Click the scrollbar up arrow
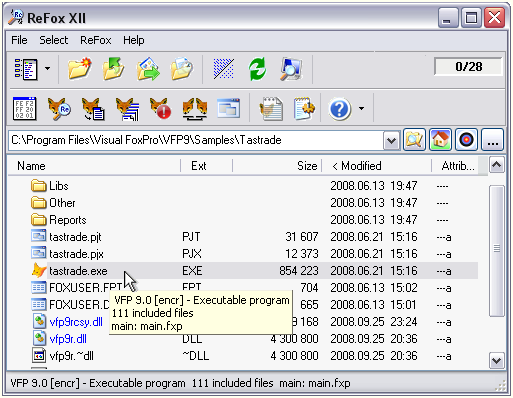 tap(497, 165)
